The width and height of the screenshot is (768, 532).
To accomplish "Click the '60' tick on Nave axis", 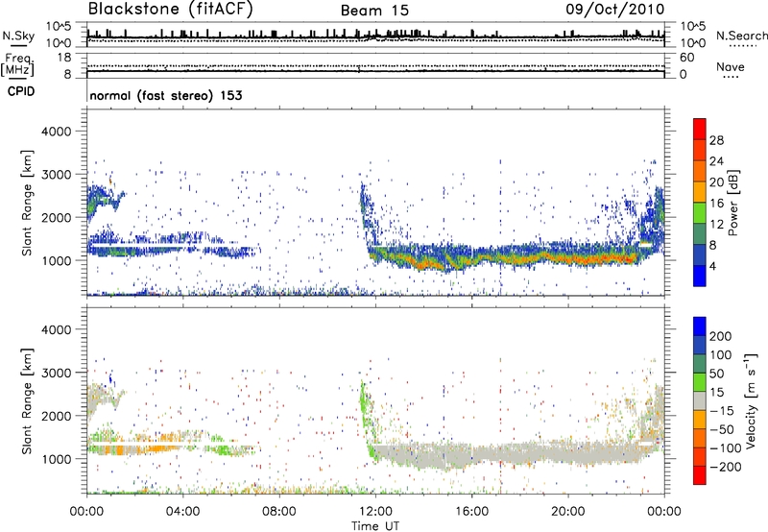I will tap(686, 58).
